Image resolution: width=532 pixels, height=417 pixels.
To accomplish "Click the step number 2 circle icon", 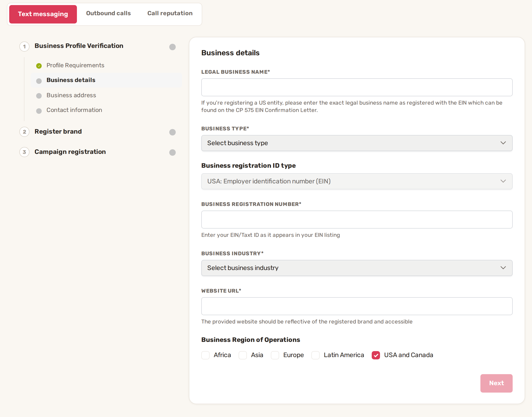I will click(24, 132).
